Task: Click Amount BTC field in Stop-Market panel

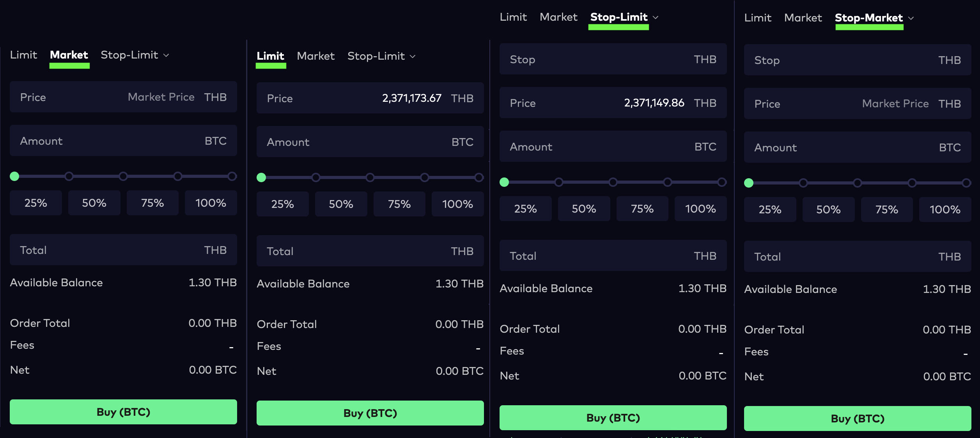Action: [x=857, y=147]
